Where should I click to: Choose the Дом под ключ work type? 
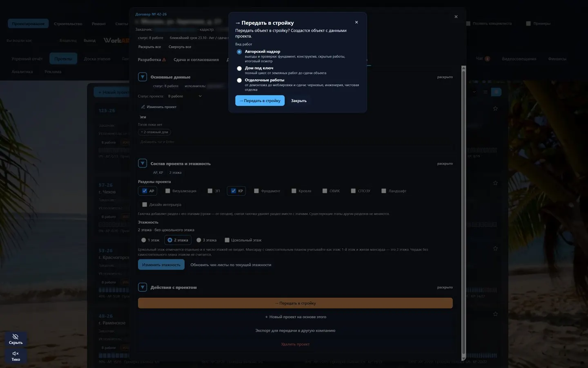pos(239,68)
